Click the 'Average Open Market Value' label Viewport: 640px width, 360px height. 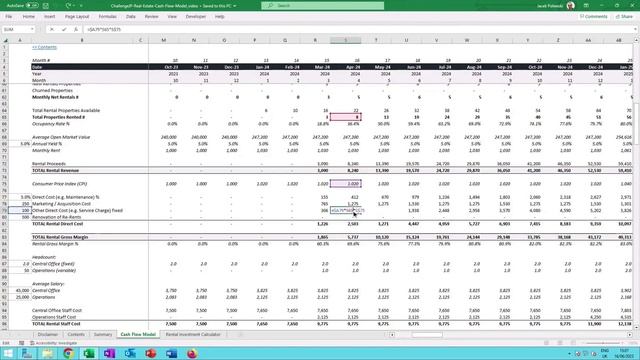[x=61, y=137]
